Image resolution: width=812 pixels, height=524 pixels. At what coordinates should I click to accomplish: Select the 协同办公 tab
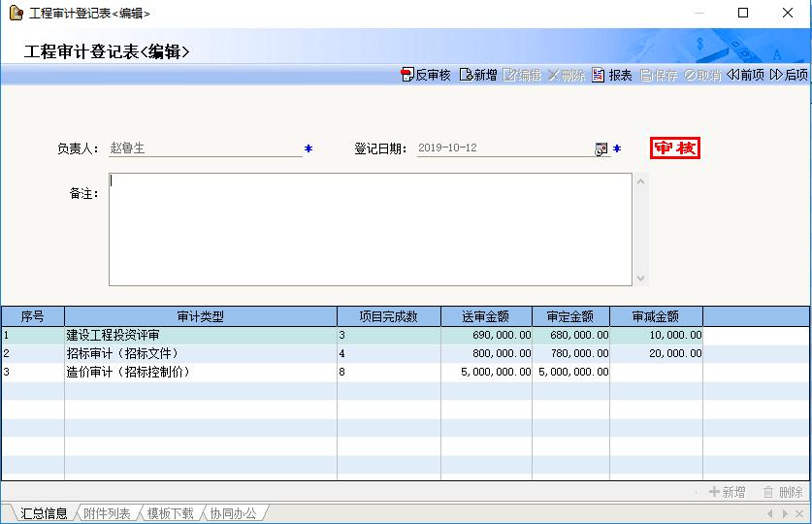[x=233, y=513]
